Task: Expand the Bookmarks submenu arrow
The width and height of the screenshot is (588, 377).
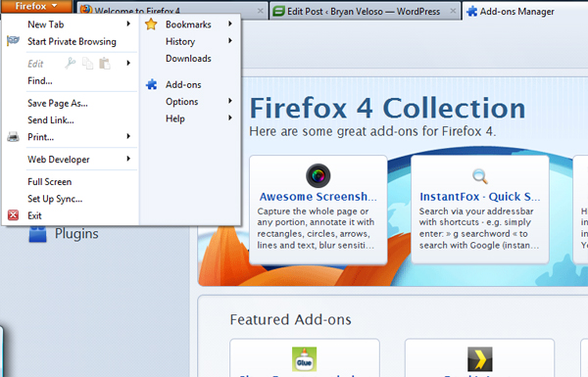Action: click(x=230, y=24)
